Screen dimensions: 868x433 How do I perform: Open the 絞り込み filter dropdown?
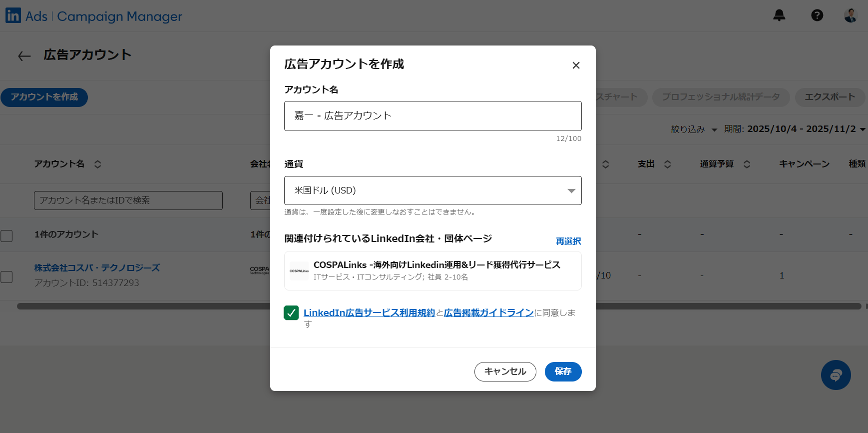pos(693,129)
